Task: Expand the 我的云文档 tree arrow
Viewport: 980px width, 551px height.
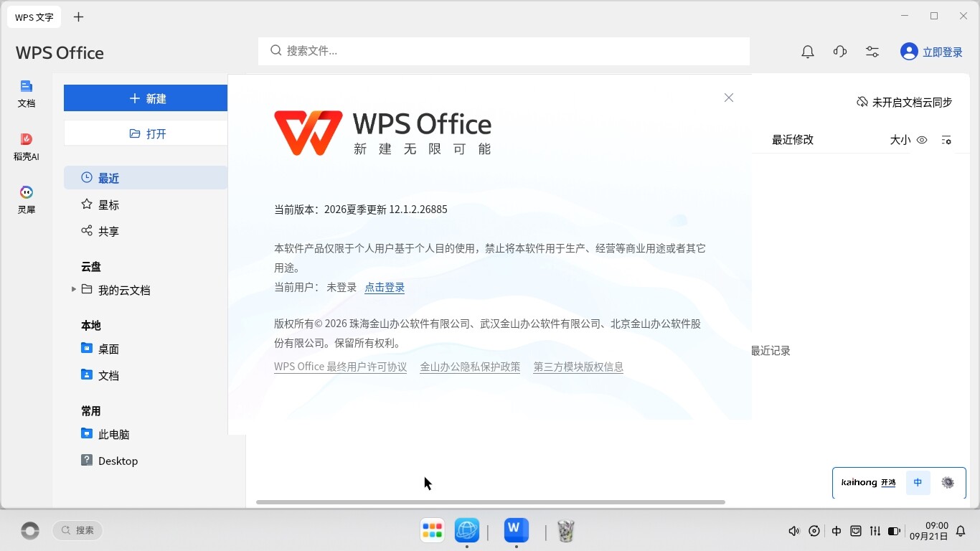Action: click(73, 290)
